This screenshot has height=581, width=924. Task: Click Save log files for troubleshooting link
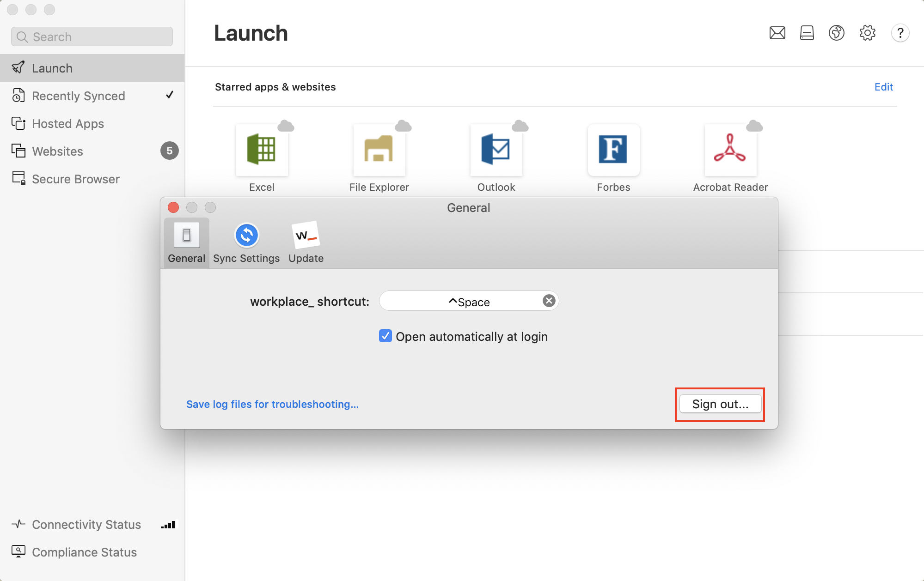tap(272, 404)
